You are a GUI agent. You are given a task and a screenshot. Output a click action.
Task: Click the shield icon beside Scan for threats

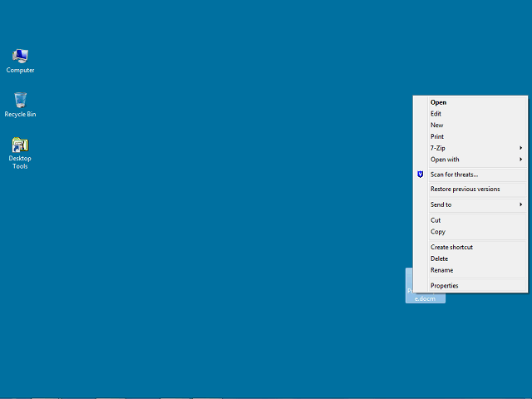click(420, 175)
